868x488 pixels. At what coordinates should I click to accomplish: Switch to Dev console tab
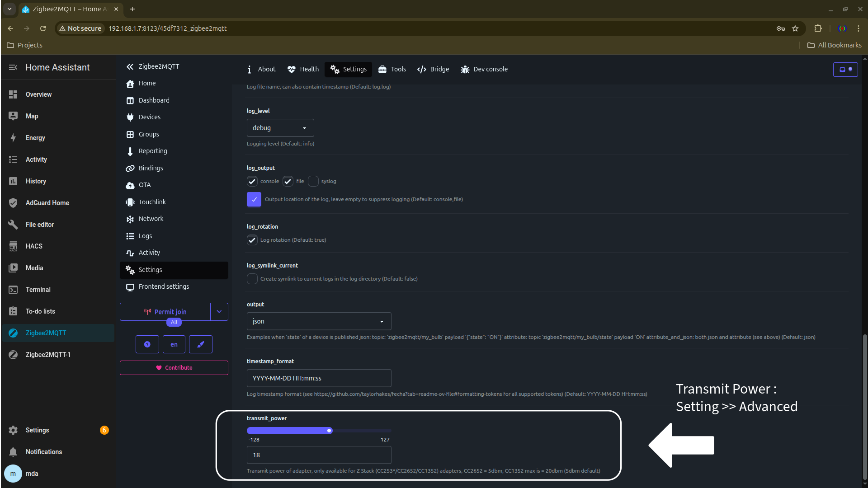(x=484, y=69)
